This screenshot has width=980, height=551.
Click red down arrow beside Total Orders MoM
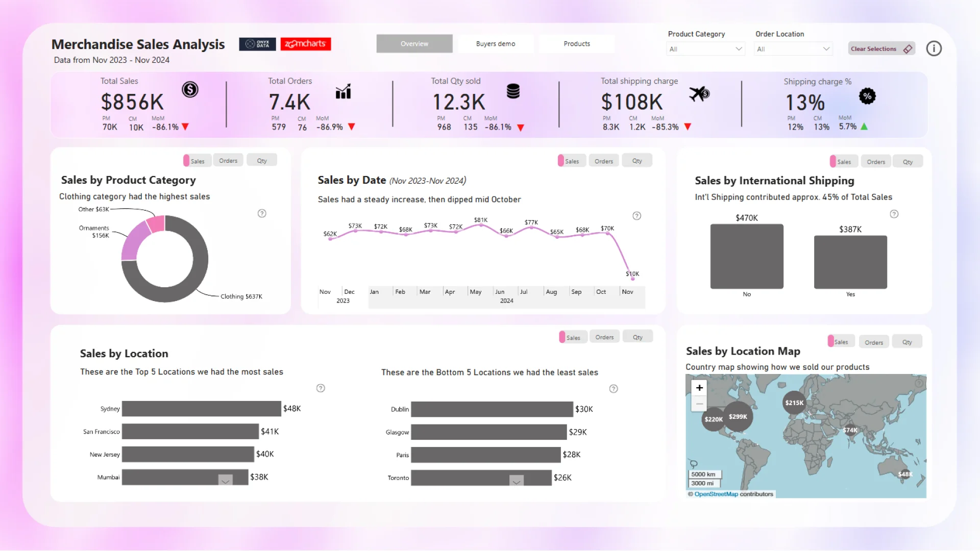pyautogui.click(x=352, y=127)
